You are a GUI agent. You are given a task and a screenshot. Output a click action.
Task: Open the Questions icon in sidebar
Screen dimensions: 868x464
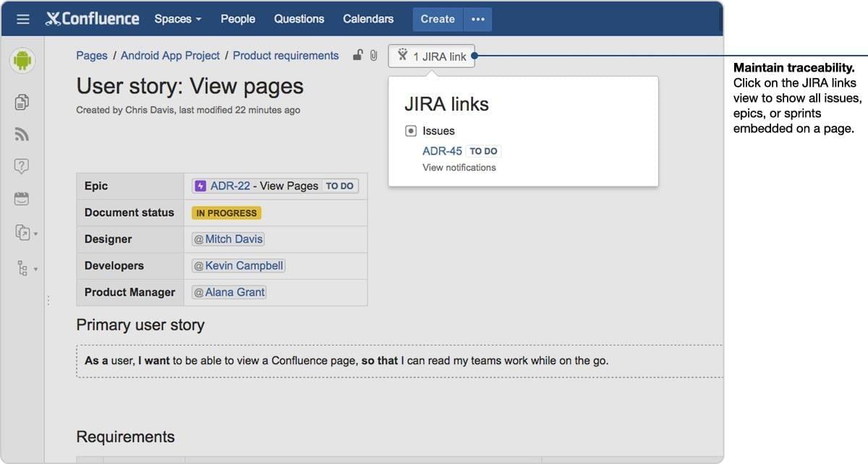[x=22, y=166]
